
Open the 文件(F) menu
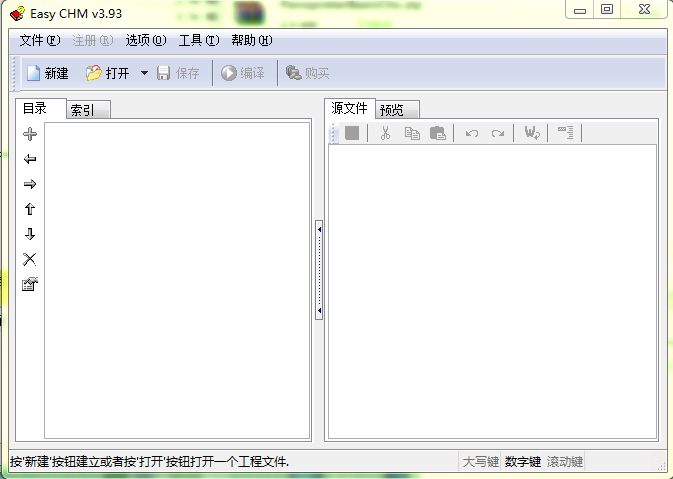tap(39, 40)
